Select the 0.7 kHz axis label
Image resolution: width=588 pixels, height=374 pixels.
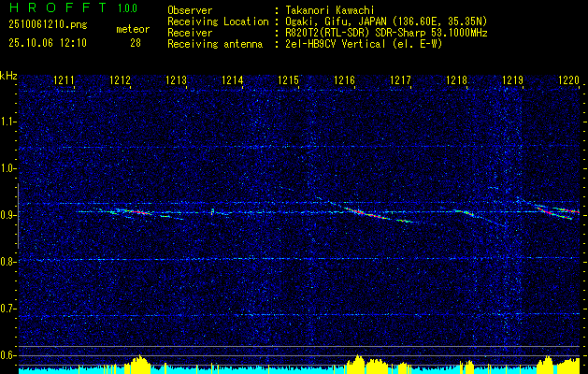coord(8,309)
